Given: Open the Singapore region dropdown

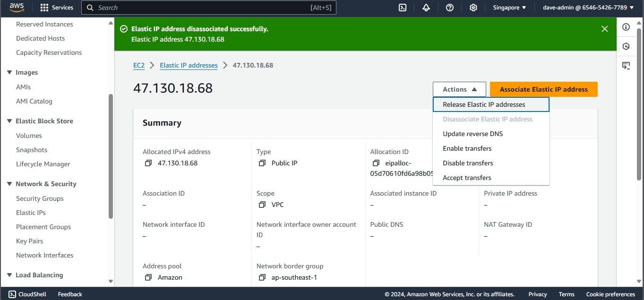Looking at the screenshot, I should 509,8.
